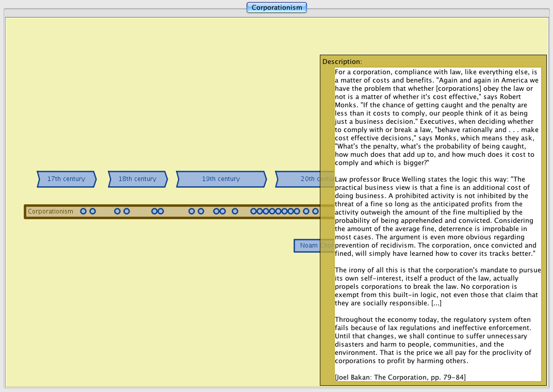
Task: Click the first circle marker on Corporationism bar
Action: [84, 211]
